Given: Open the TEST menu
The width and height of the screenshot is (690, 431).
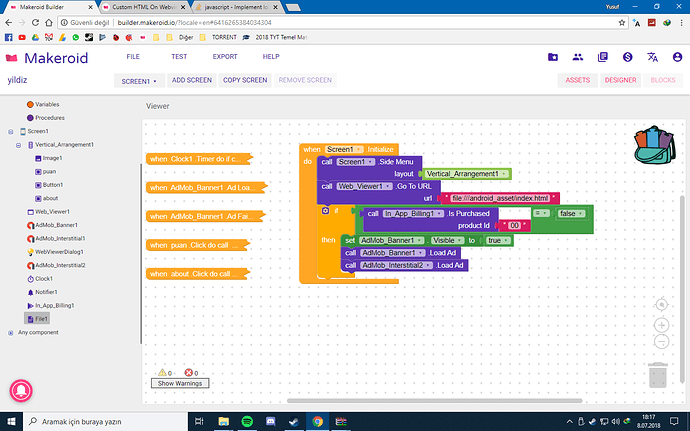Looking at the screenshot, I should tap(179, 57).
